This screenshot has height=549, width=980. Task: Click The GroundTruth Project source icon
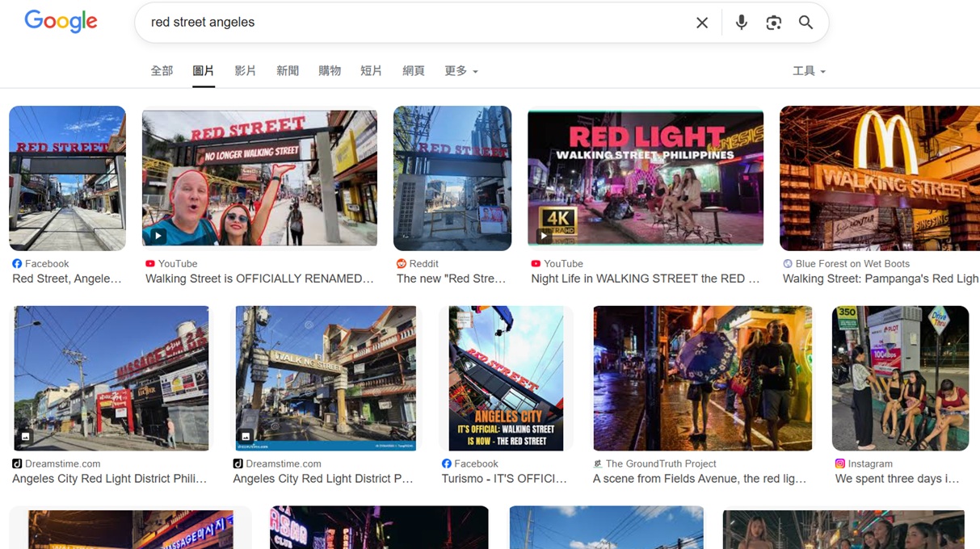coord(598,463)
